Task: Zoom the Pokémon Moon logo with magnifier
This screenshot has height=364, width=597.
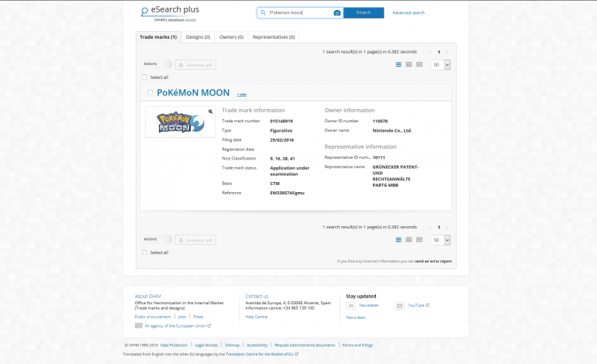Action: pyautogui.click(x=210, y=112)
